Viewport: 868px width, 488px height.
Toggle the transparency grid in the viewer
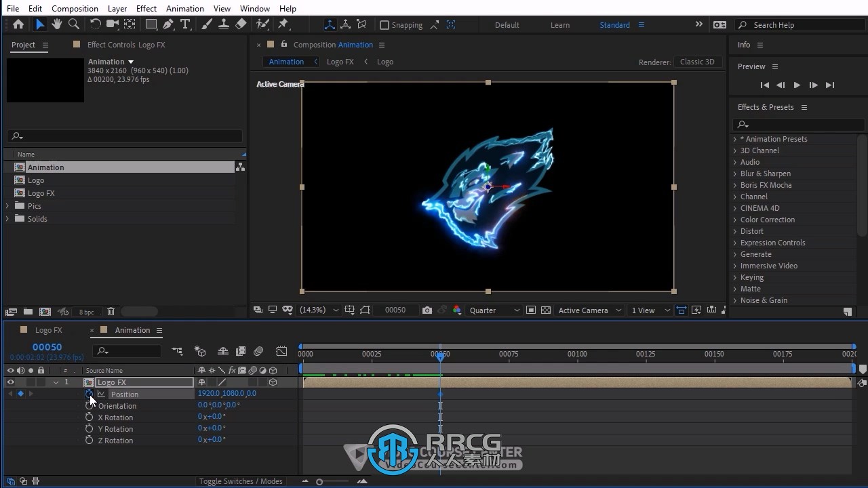(x=546, y=310)
